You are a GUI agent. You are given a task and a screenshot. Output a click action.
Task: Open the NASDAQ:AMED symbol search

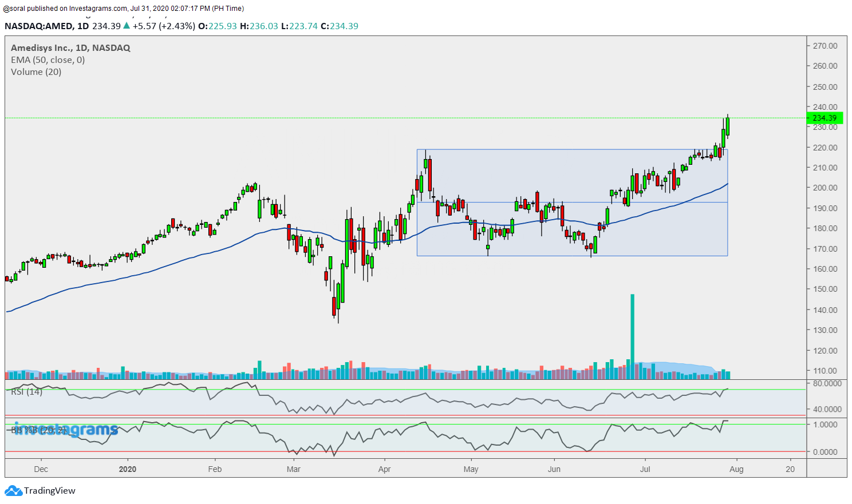40,26
